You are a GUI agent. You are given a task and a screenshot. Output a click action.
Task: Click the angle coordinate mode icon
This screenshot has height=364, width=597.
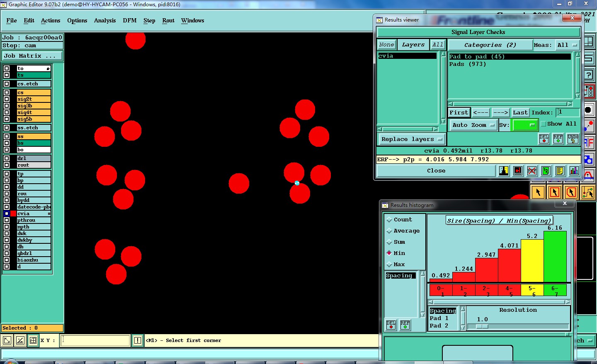pos(20,340)
